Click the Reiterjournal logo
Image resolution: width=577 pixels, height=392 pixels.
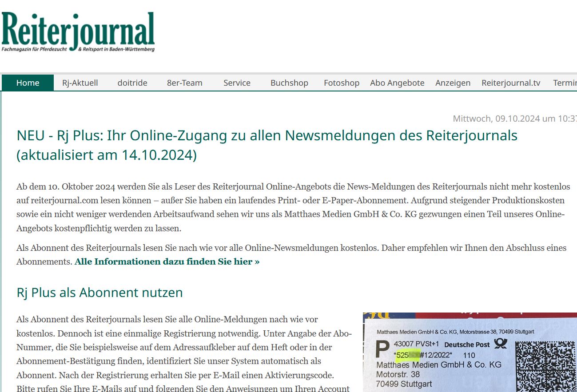[x=78, y=32]
